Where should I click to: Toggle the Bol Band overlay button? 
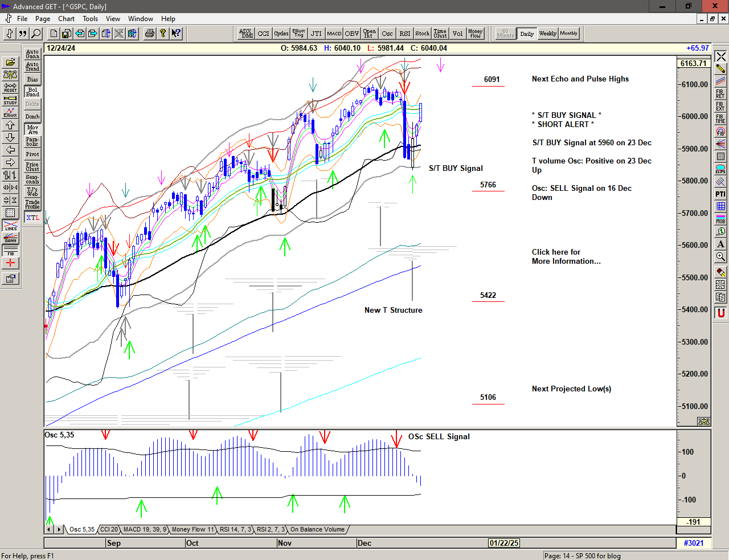(x=32, y=92)
